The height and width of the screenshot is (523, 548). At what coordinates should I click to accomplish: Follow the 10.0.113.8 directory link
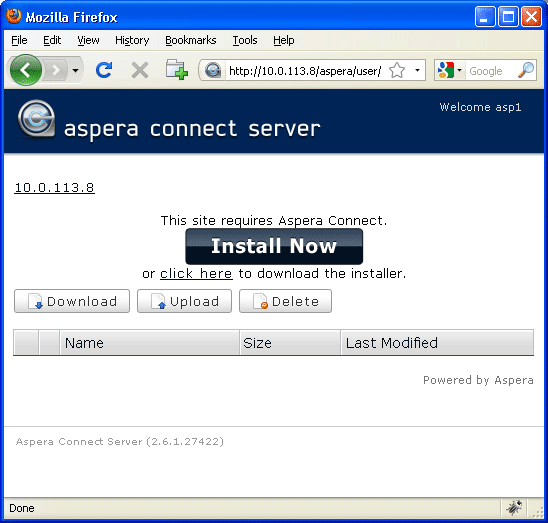54,188
